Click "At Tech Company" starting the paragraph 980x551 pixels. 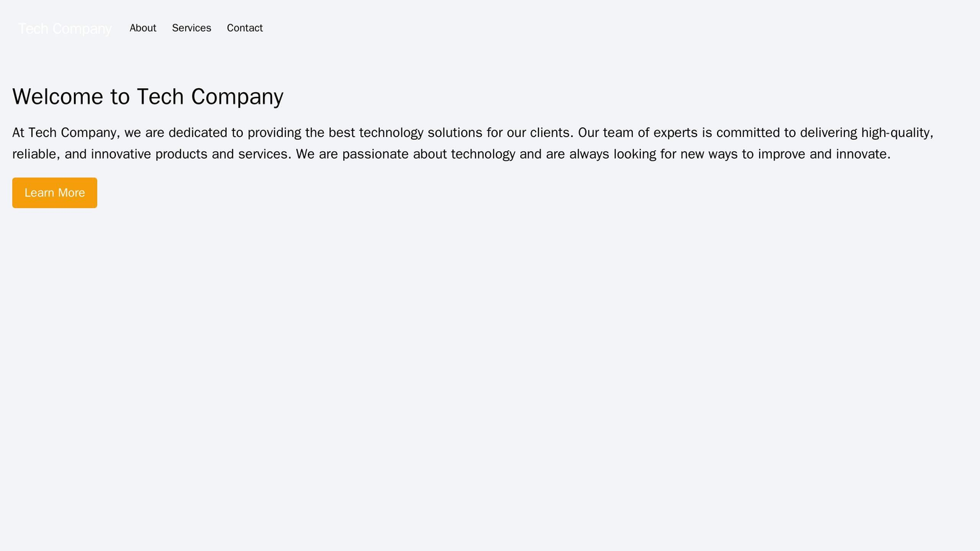tap(59, 132)
